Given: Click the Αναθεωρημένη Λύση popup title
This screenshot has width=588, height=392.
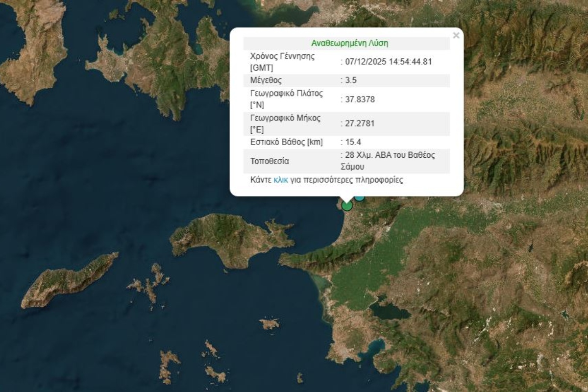Looking at the screenshot, I should [x=350, y=43].
